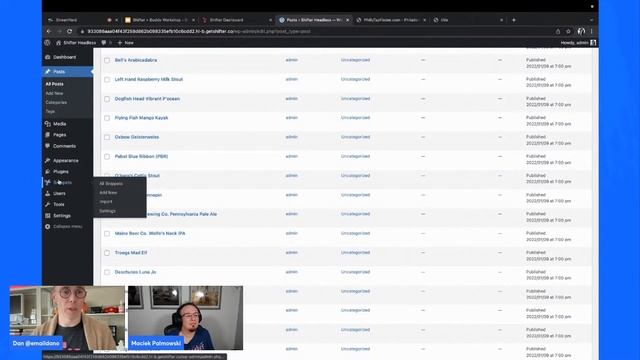Screen dimensions: 640x360
Task: Open the Troegs Mad Elf post title
Action: (x=131, y=253)
